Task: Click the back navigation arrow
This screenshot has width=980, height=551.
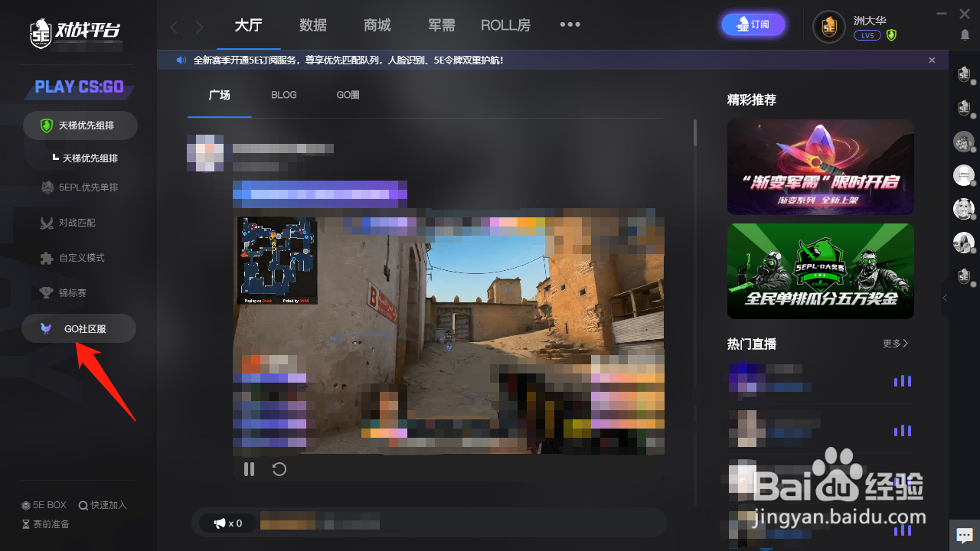Action: 174,28
